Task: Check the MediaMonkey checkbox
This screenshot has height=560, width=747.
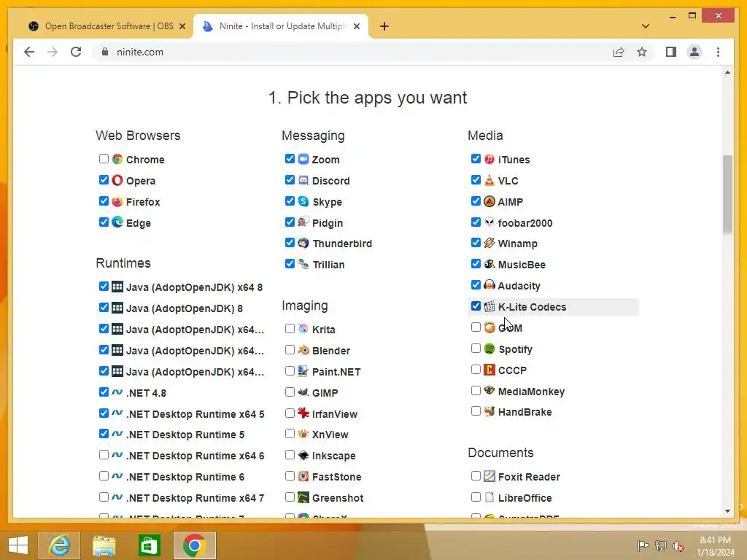Action: [x=476, y=391]
